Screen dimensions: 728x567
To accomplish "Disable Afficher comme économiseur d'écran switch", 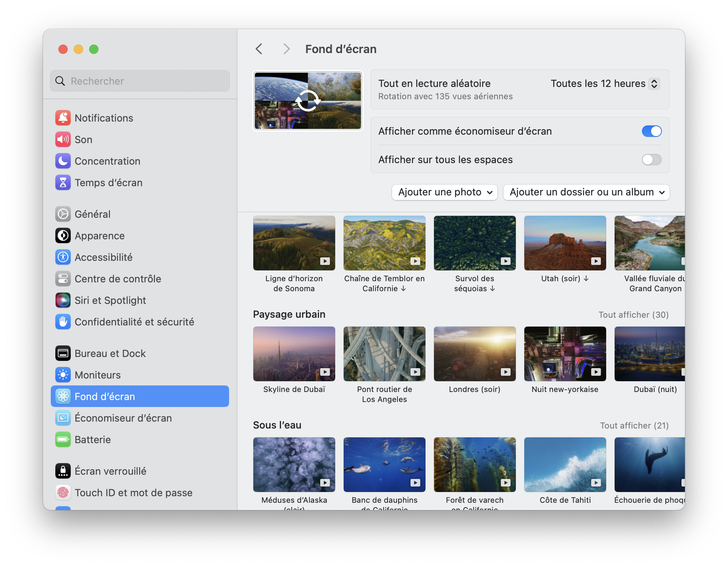I will 652,131.
